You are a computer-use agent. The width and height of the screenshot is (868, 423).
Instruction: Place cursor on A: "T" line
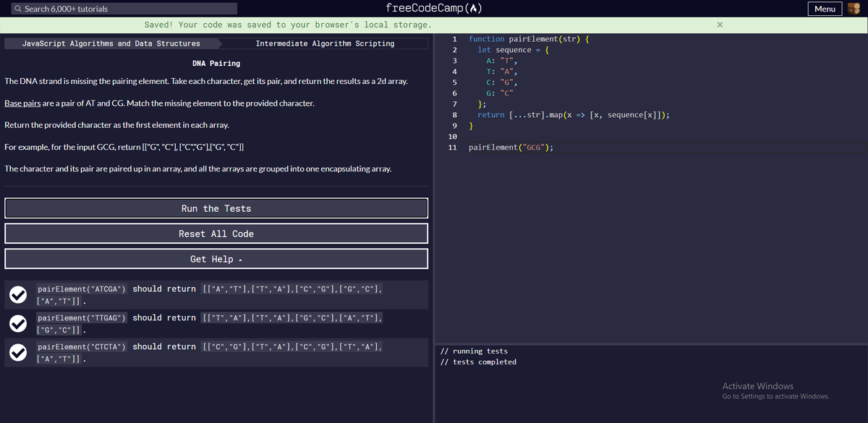coord(502,61)
